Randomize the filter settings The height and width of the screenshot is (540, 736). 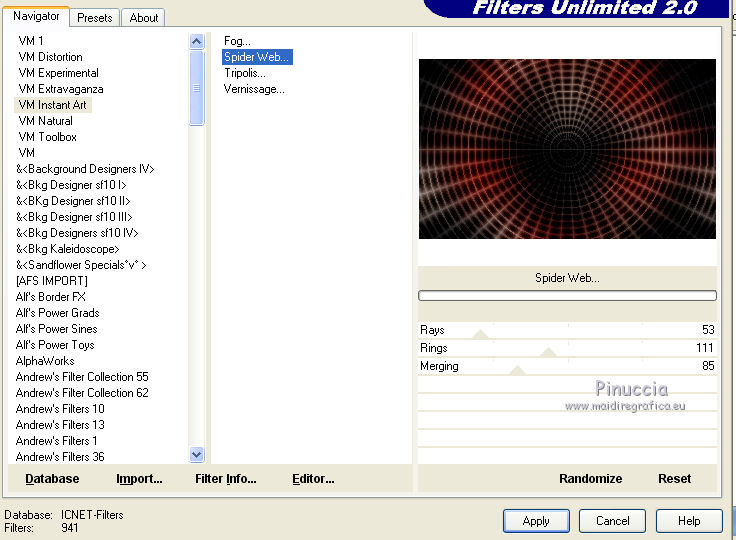click(x=590, y=478)
